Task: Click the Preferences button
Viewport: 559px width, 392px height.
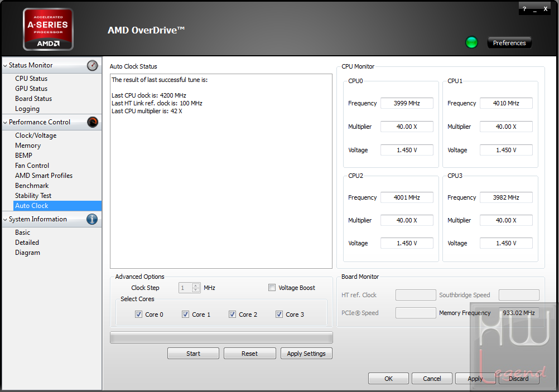Action: 509,43
